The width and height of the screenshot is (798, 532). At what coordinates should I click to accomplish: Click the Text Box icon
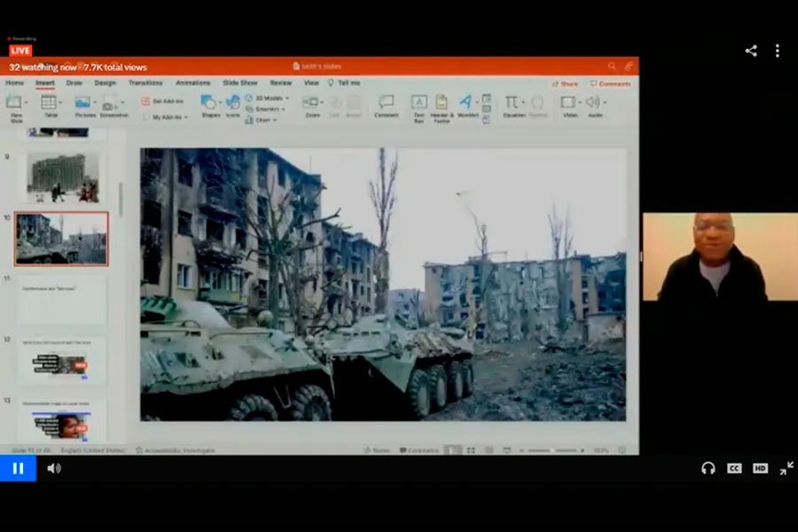(419, 102)
